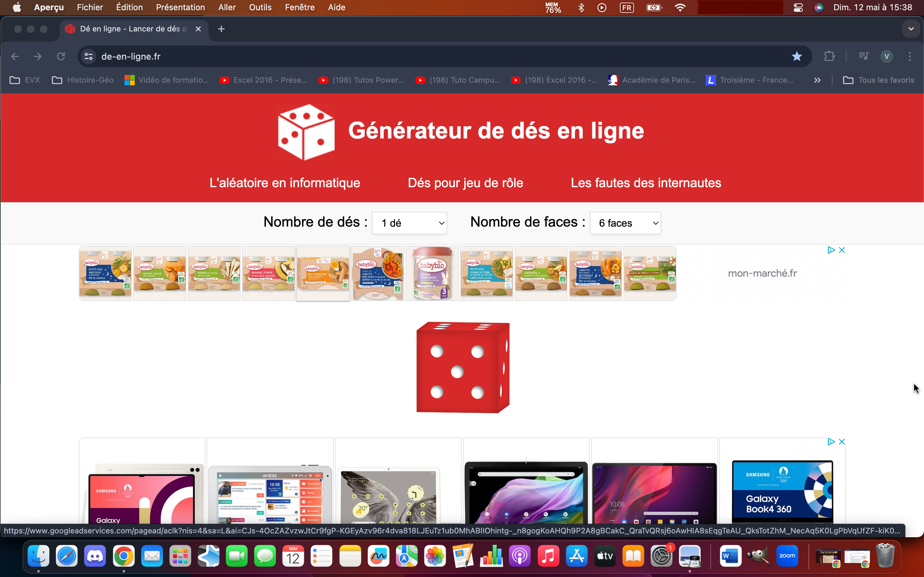Image resolution: width=924 pixels, height=577 pixels.
Task: Open the Chrome extensions puzzle icon
Action: tap(829, 56)
